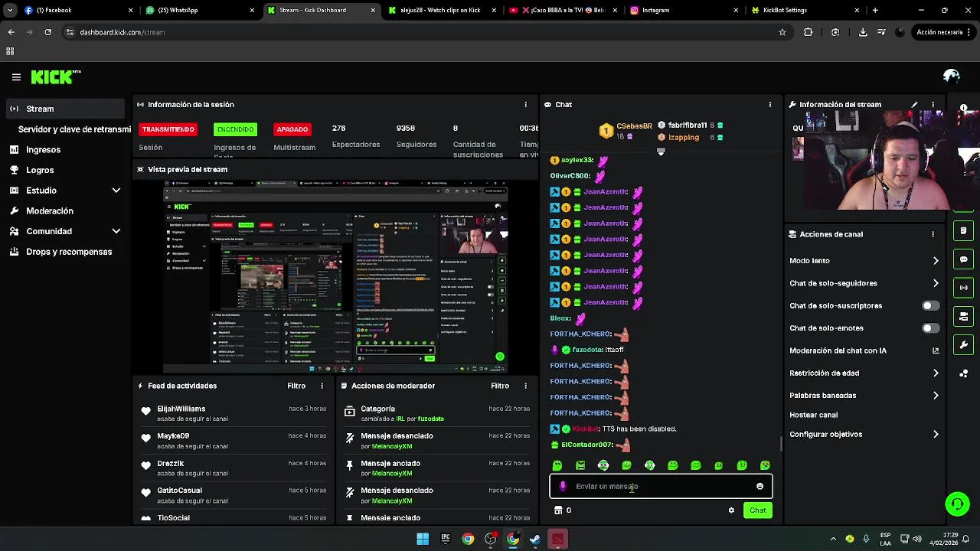
Task: Select Stream in the sidebar
Action: pos(66,109)
